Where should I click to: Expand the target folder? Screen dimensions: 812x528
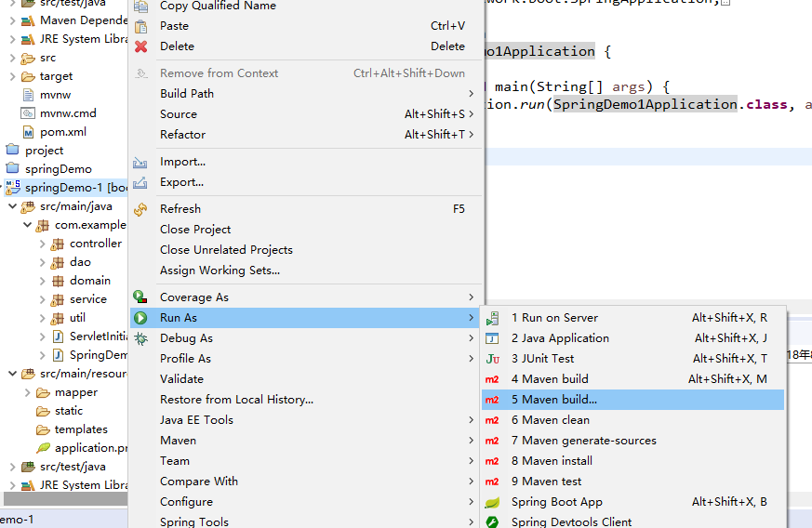coord(12,76)
